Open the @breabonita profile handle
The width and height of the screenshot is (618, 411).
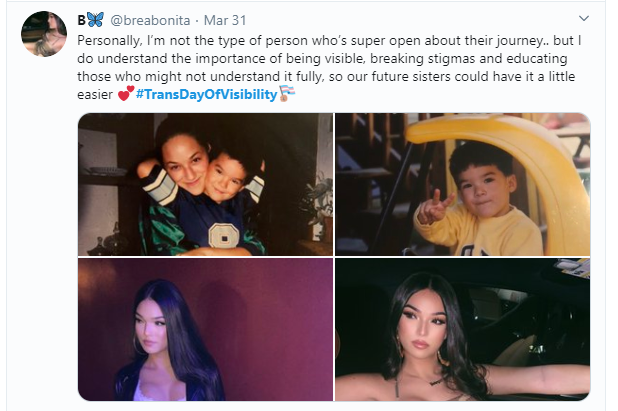click(150, 20)
